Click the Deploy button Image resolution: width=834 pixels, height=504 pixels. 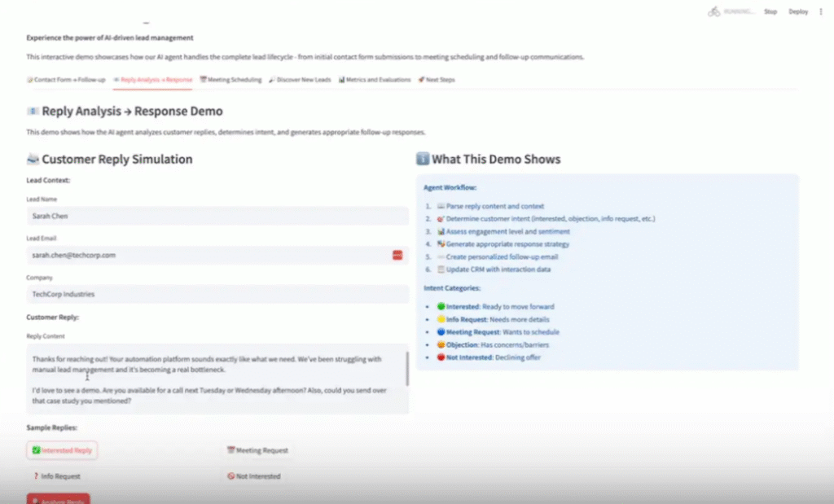tap(798, 11)
